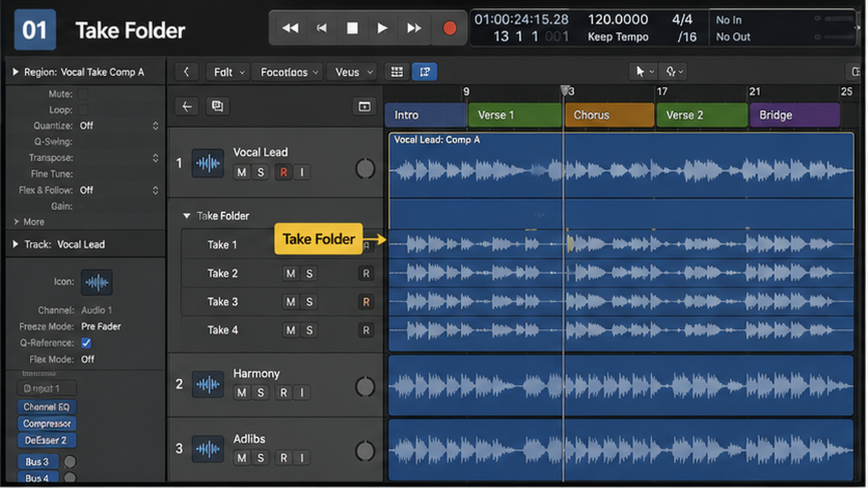
Task: Duplicate track with the overlapping squares icon
Action: (x=217, y=106)
